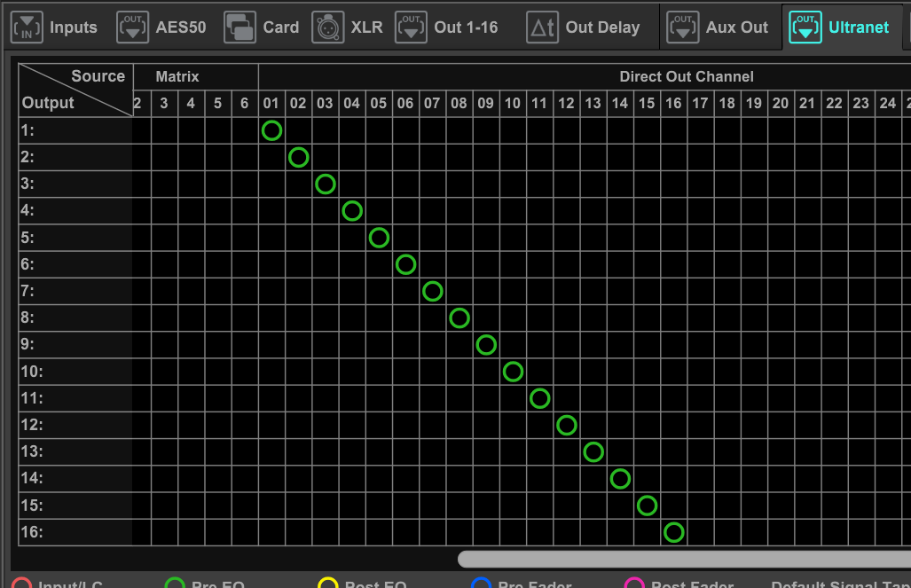Viewport: 911px width, 588px height.
Task: Click the XLR connector icon
Action: coord(327,27)
